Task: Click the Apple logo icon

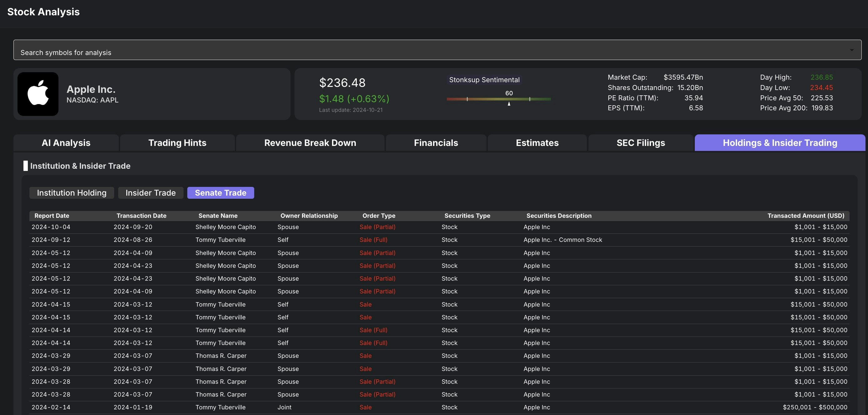Action: 38,94
